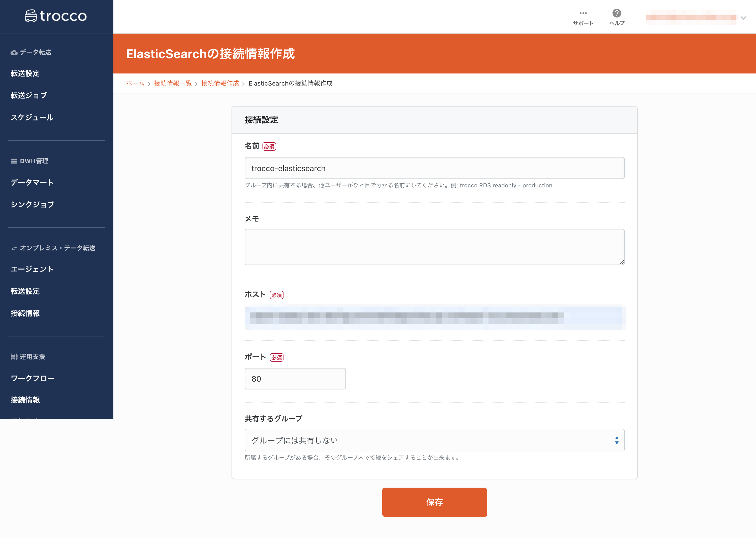Open スケジュール in sidebar

32,118
